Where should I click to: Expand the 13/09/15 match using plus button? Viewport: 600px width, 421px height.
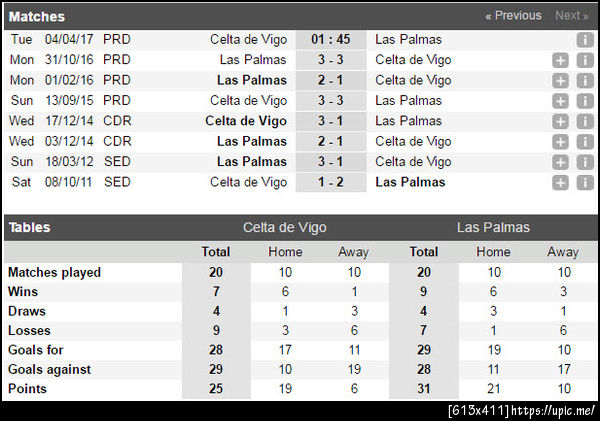(x=561, y=101)
